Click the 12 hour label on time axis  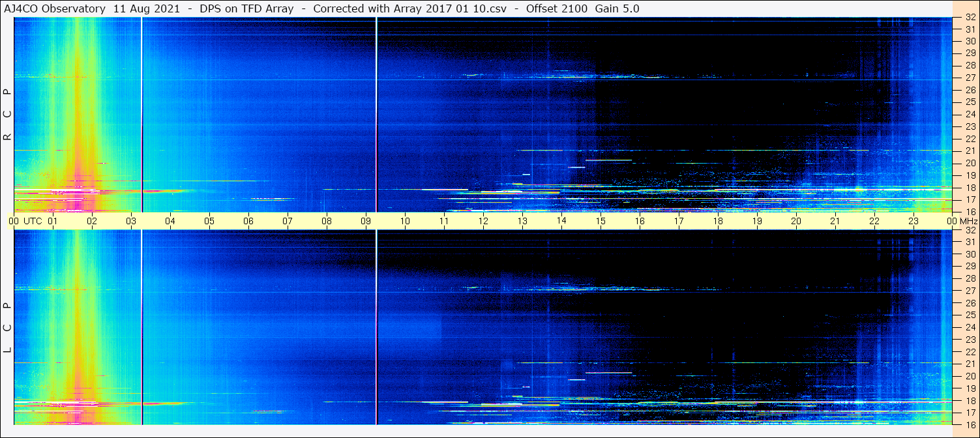483,221
